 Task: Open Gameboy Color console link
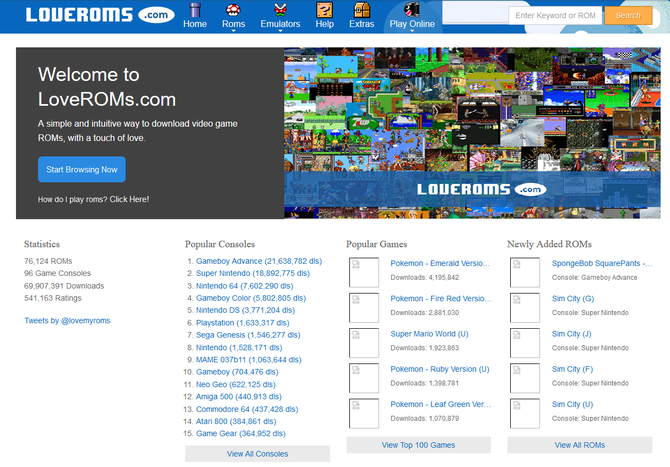click(251, 298)
